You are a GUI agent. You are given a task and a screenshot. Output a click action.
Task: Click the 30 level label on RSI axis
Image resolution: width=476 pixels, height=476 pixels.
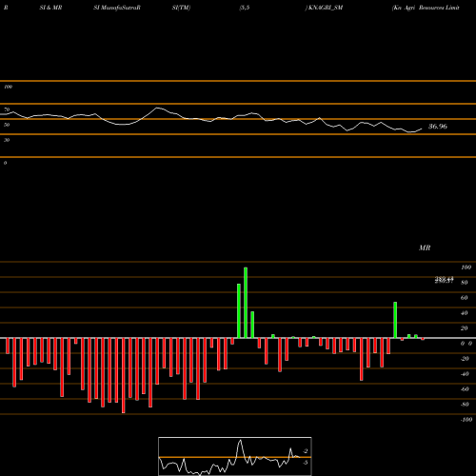click(x=7, y=140)
